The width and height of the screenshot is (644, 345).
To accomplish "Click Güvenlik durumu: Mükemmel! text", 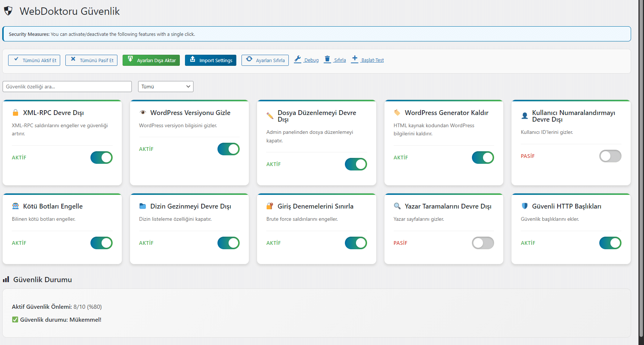I will pos(61,319).
